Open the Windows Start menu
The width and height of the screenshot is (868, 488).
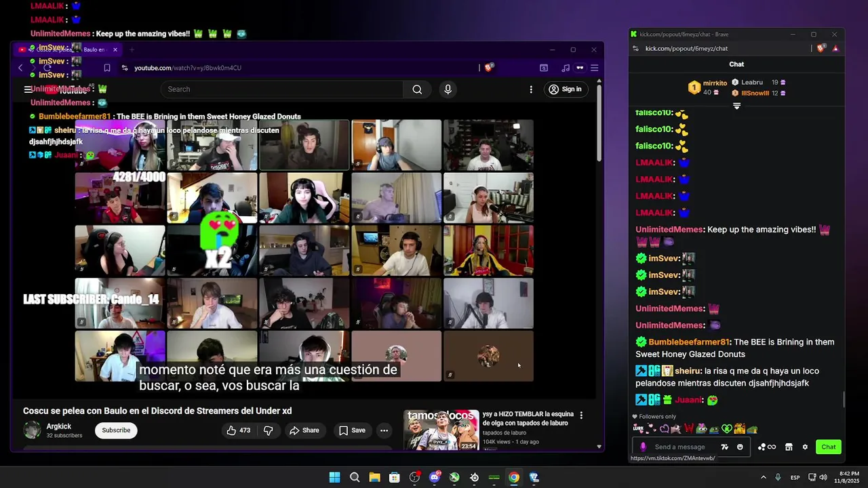click(334, 477)
